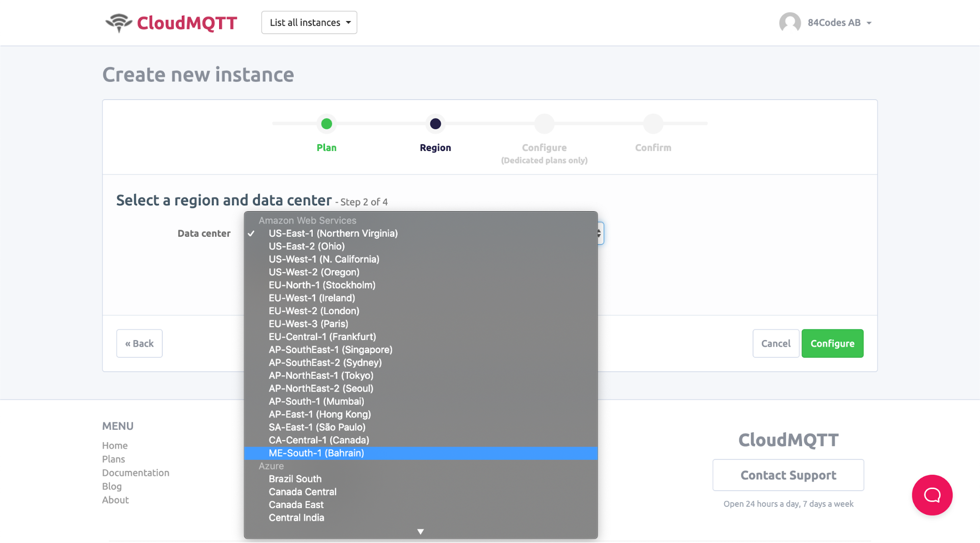
Task: Select EU-Central-1 (Frankfurt) option
Action: (x=421, y=337)
